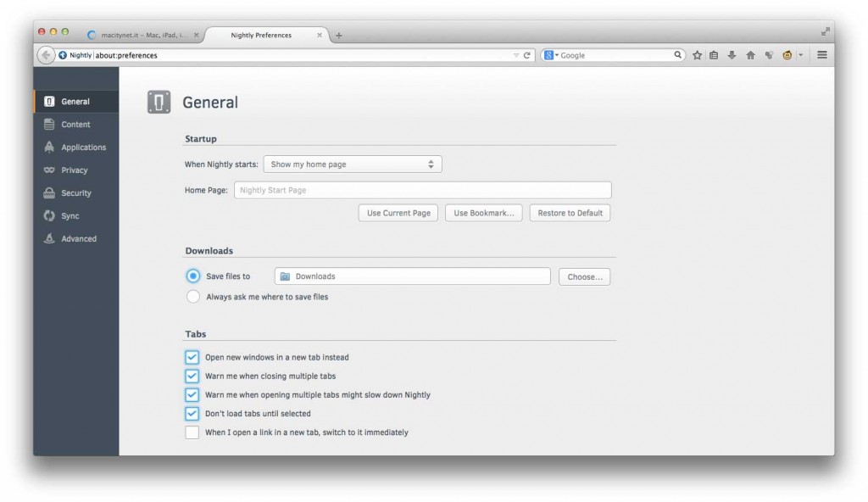This screenshot has width=868, height=502.
Task: Reload the page using the refresh icon
Action: 527,55
